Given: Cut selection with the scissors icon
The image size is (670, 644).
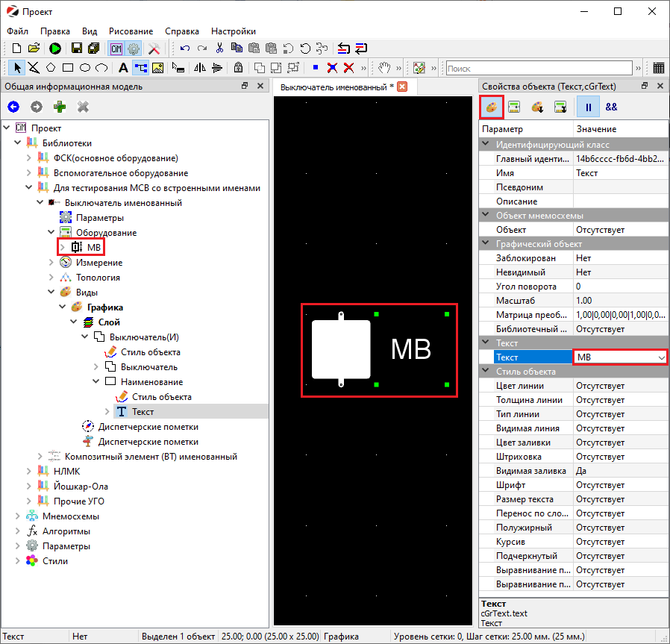Looking at the screenshot, I should [x=219, y=49].
